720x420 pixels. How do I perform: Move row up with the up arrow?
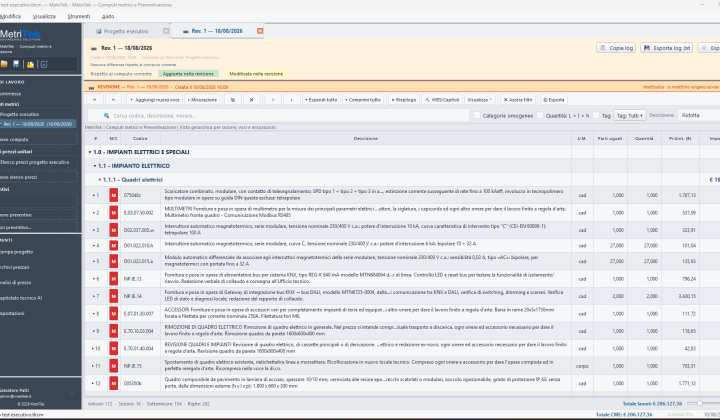(x=273, y=100)
